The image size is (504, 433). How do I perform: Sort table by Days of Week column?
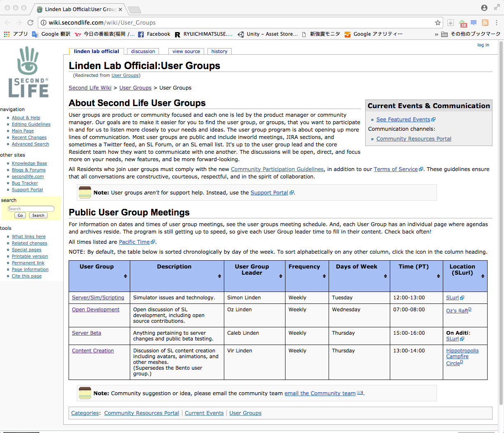(385, 276)
